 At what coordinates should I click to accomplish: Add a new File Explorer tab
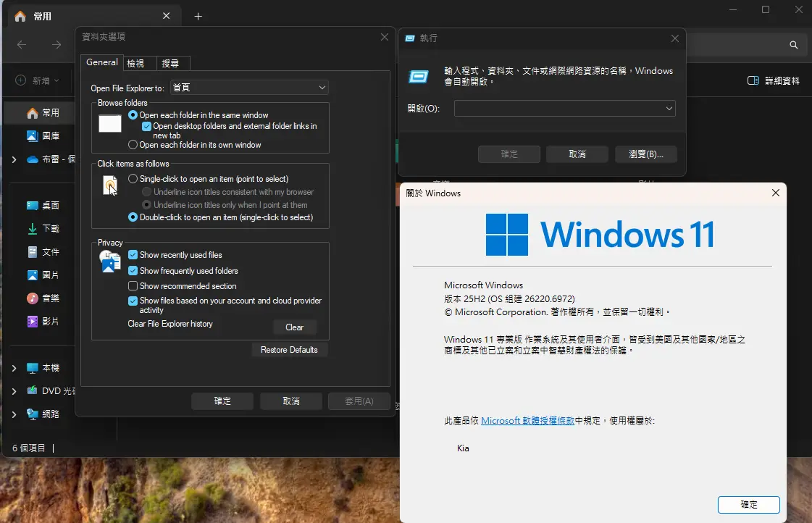tap(198, 17)
